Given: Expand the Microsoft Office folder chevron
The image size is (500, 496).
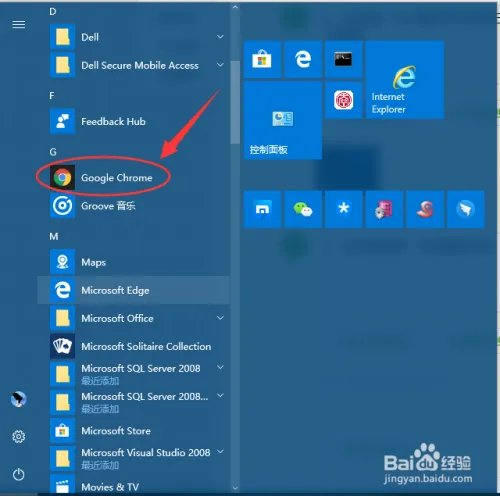Looking at the screenshot, I should point(220,318).
